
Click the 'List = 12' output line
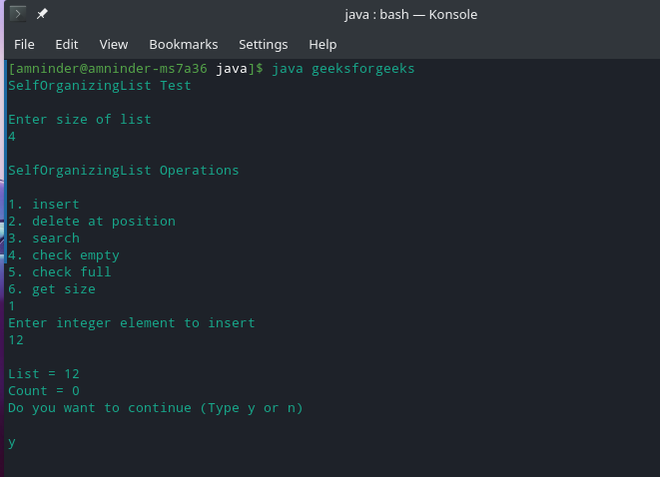[44, 374]
